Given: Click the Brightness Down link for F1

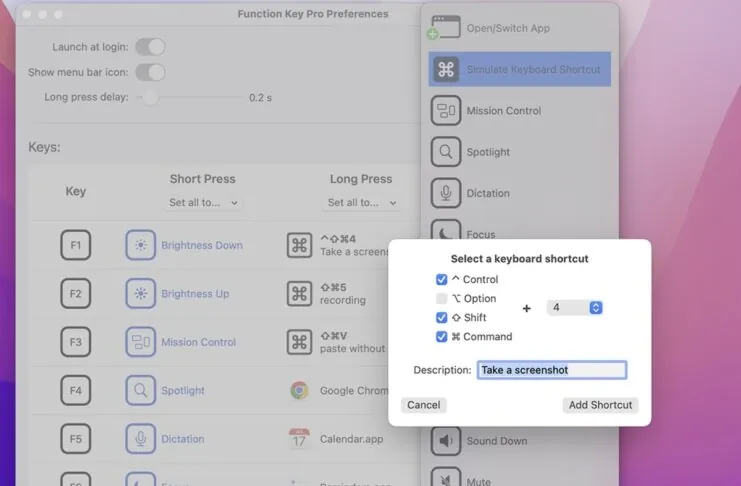Looking at the screenshot, I should [202, 245].
